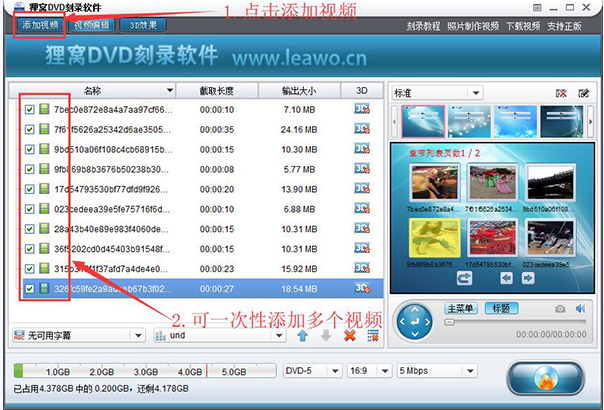Click the 添加视频 (Add Video) button

40,25
